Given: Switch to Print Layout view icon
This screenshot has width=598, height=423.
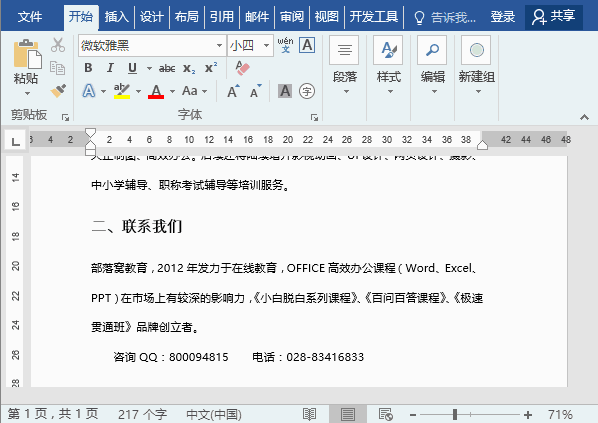Looking at the screenshot, I should [x=347, y=414].
